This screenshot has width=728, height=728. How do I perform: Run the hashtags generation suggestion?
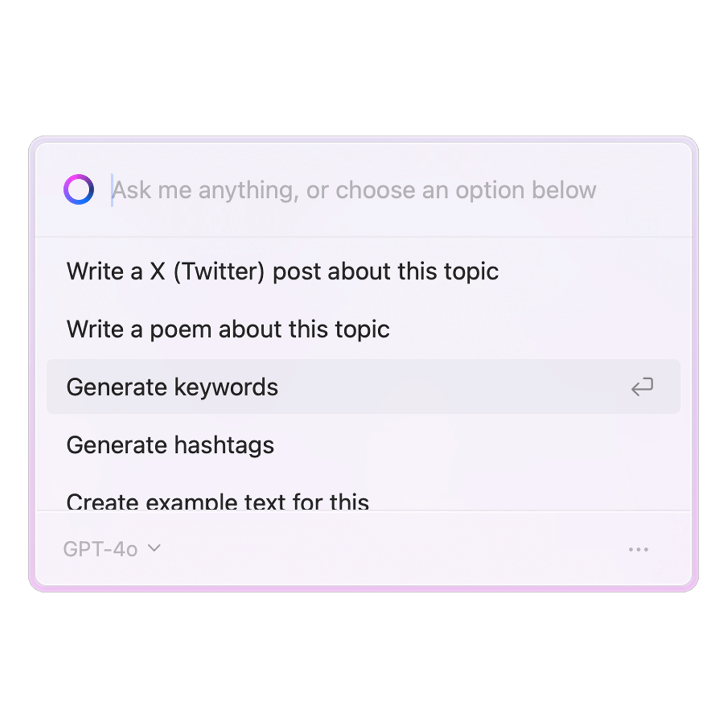(x=170, y=445)
